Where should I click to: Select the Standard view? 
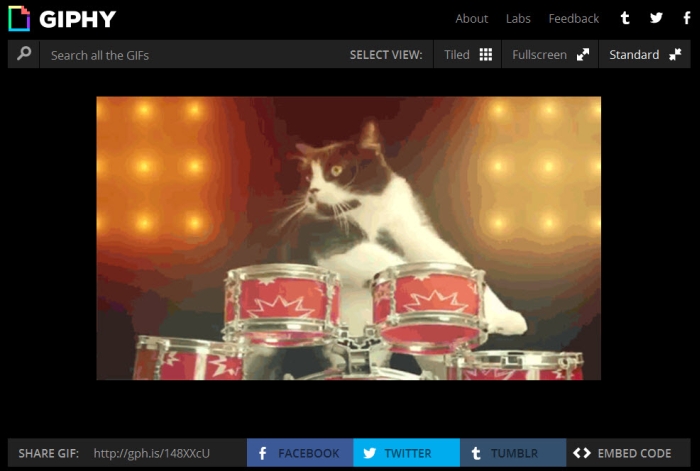pos(645,54)
